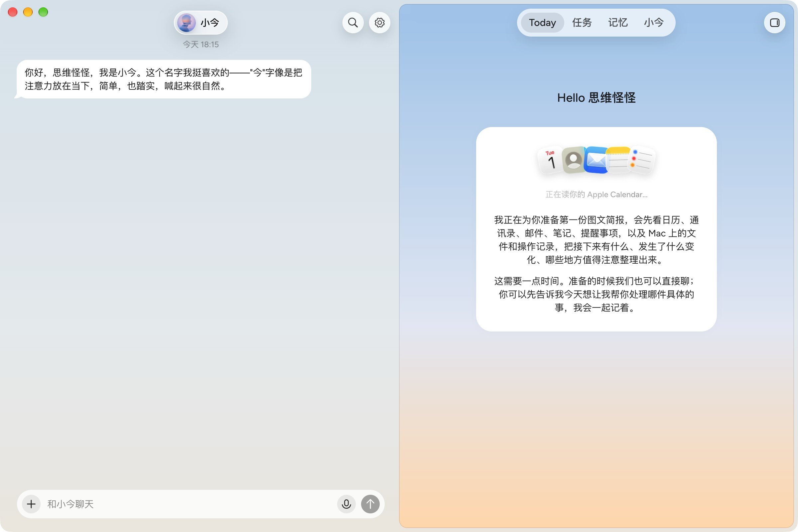The width and height of the screenshot is (798, 532).
Task: Click the Calendar app icon in the card
Action: pyautogui.click(x=550, y=161)
